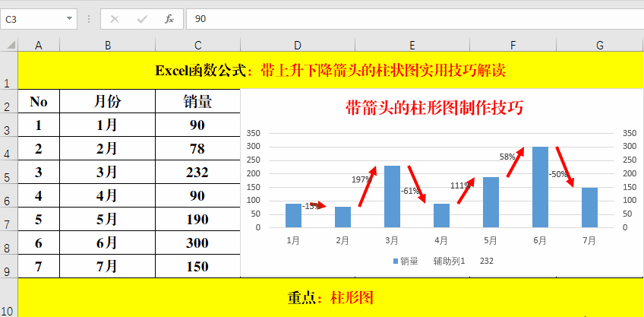Click the confirm checkmark icon in formula bar

tap(142, 19)
